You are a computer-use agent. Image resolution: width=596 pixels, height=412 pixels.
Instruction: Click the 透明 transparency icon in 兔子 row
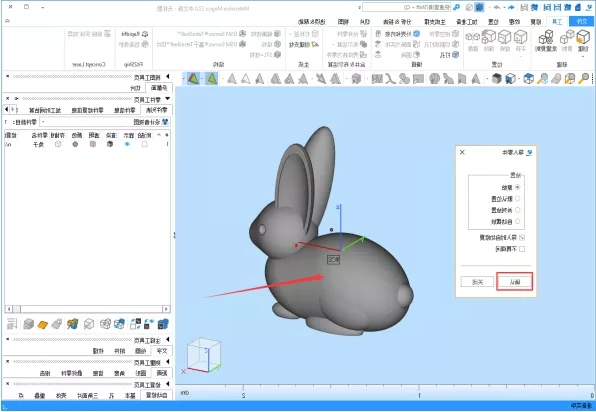(x=93, y=144)
